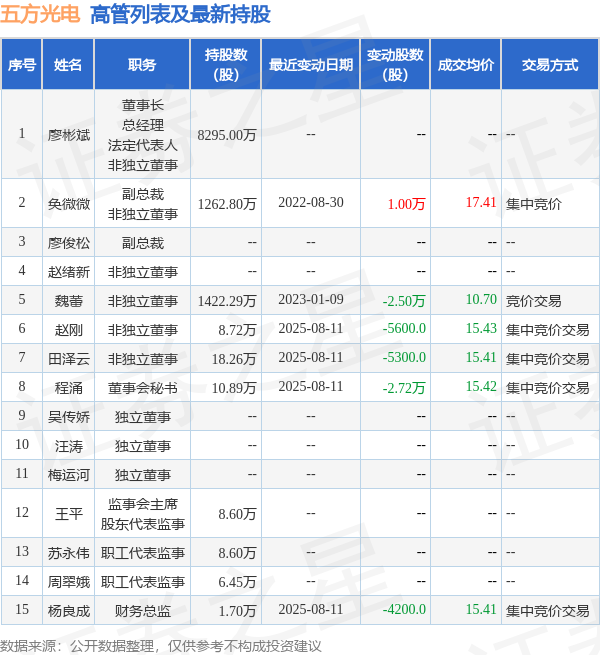Viewport: 600px width, 655px height.
Task: Click the holding value 18.26万
Action: 234,359
